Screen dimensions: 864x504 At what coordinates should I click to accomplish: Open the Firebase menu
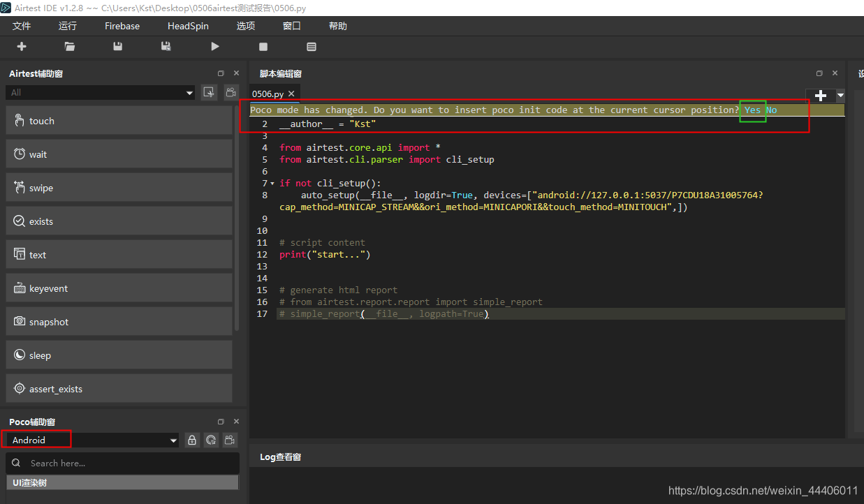point(122,26)
